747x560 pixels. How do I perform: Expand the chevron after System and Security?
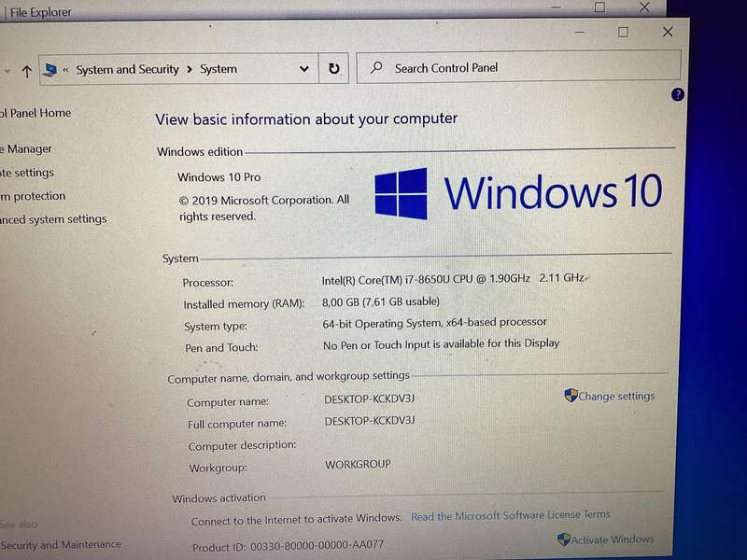[x=190, y=69]
